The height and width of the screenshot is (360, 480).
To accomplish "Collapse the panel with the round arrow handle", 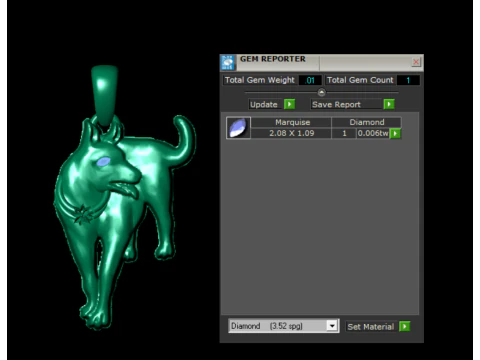I will click(x=321, y=92).
